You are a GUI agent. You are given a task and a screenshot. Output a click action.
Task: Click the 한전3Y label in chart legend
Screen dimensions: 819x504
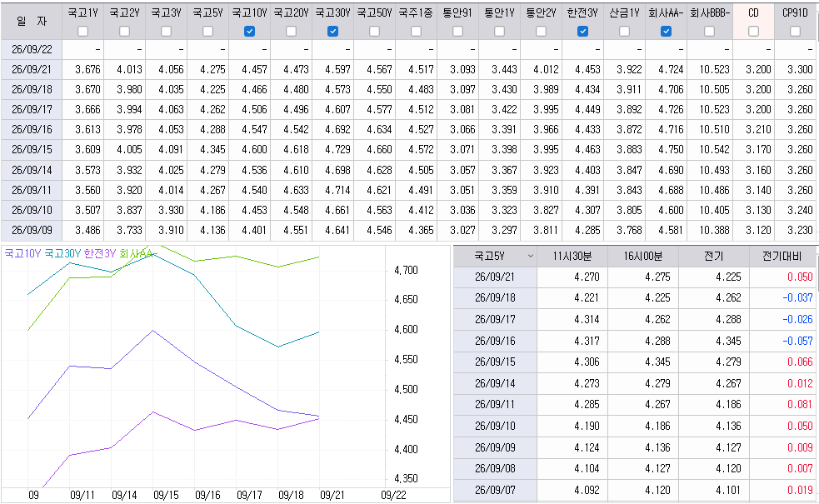pyautogui.click(x=100, y=254)
